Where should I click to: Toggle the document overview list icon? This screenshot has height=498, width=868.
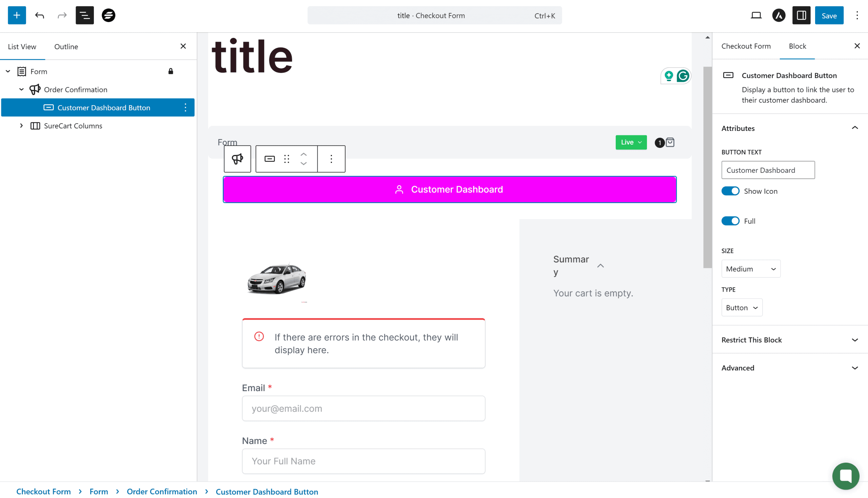[84, 15]
